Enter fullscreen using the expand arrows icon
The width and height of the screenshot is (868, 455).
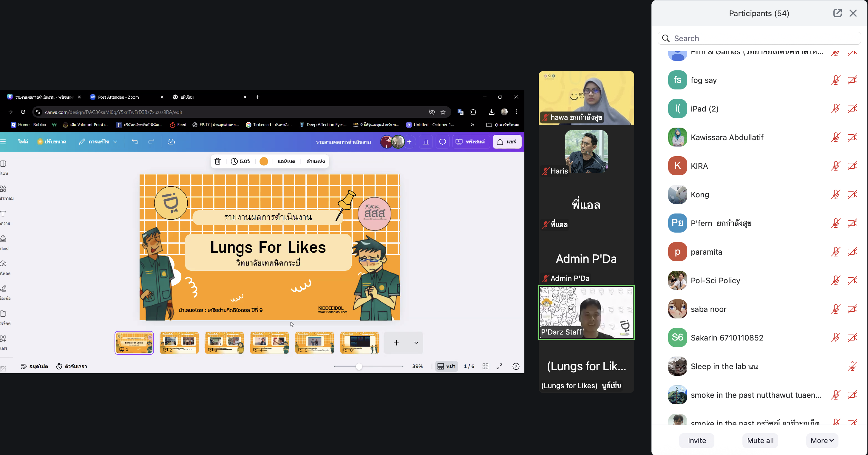click(x=499, y=366)
